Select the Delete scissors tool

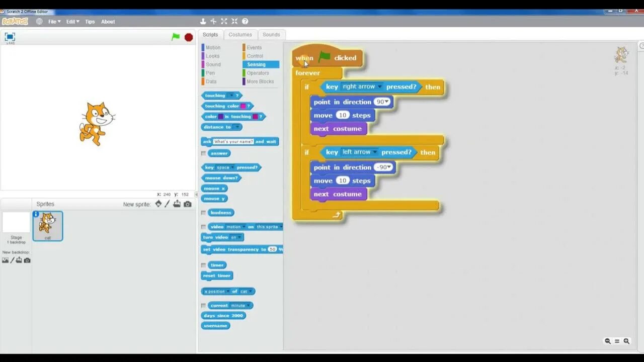(x=213, y=21)
